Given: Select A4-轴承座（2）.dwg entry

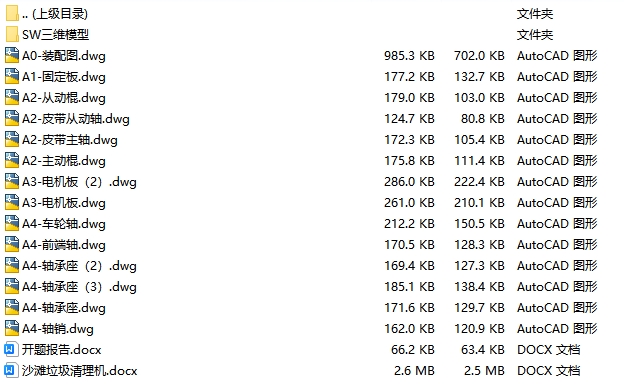Looking at the screenshot, I should pos(79,266).
